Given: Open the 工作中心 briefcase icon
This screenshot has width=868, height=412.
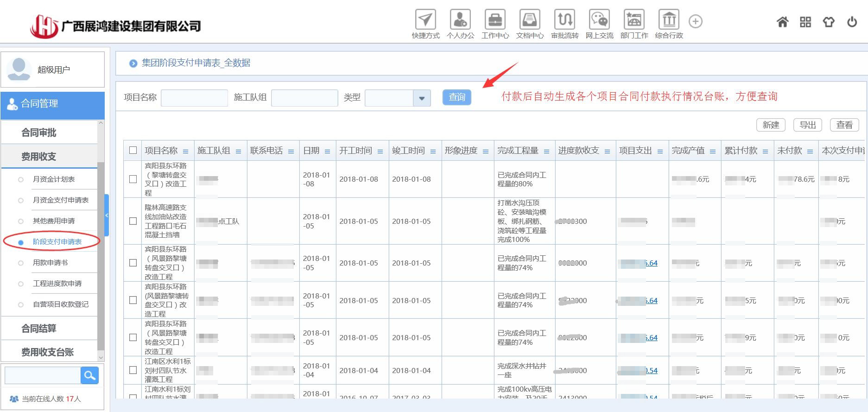Looking at the screenshot, I should pos(494,20).
